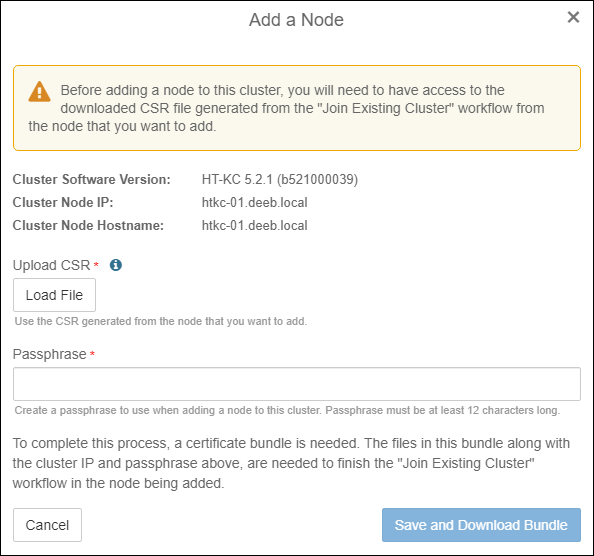Click the Passphrase field label

50,354
